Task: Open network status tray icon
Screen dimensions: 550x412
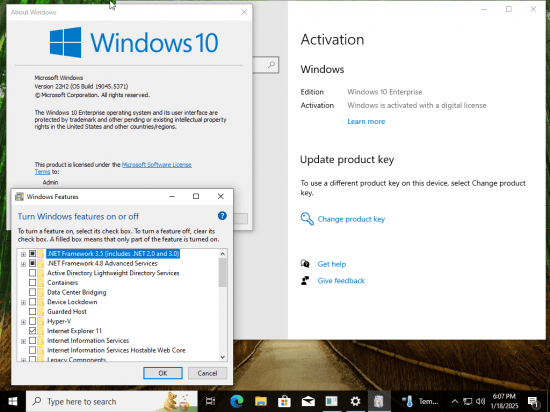Action: [x=467, y=401]
